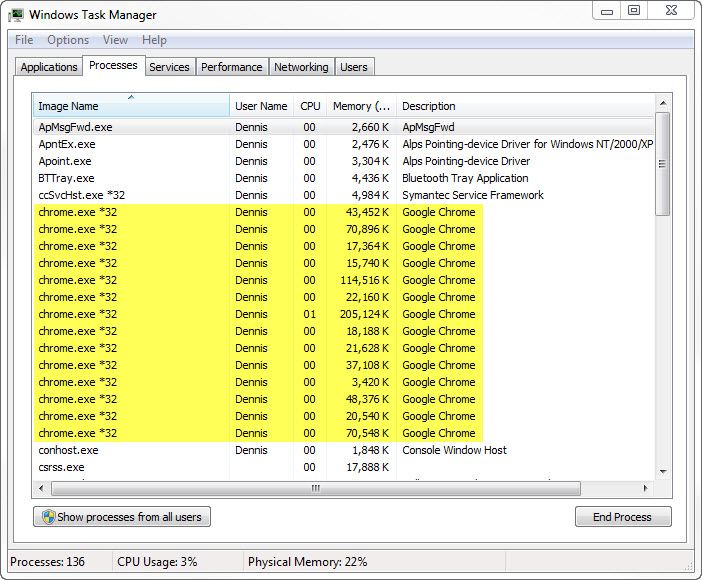The width and height of the screenshot is (702, 580).
Task: Open the Help menu
Action: (x=154, y=40)
